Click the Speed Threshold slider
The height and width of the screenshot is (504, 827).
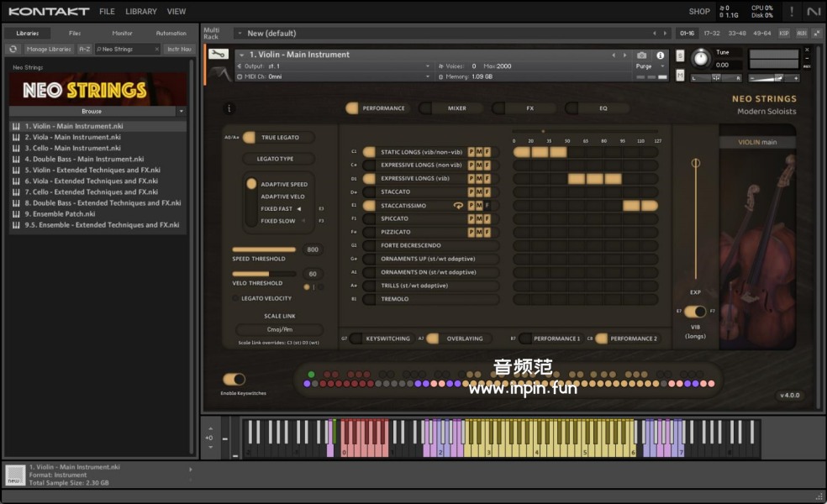tap(264, 249)
